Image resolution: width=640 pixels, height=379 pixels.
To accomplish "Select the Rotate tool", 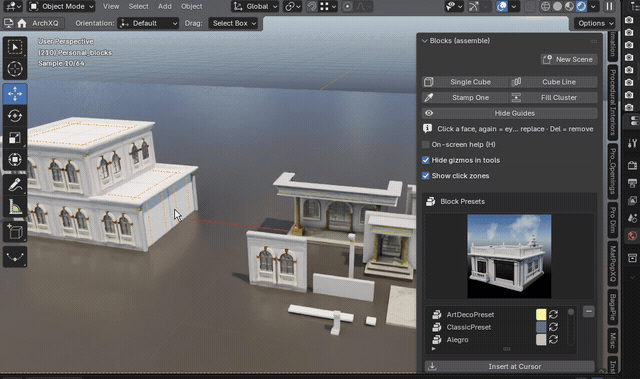I will (15, 116).
